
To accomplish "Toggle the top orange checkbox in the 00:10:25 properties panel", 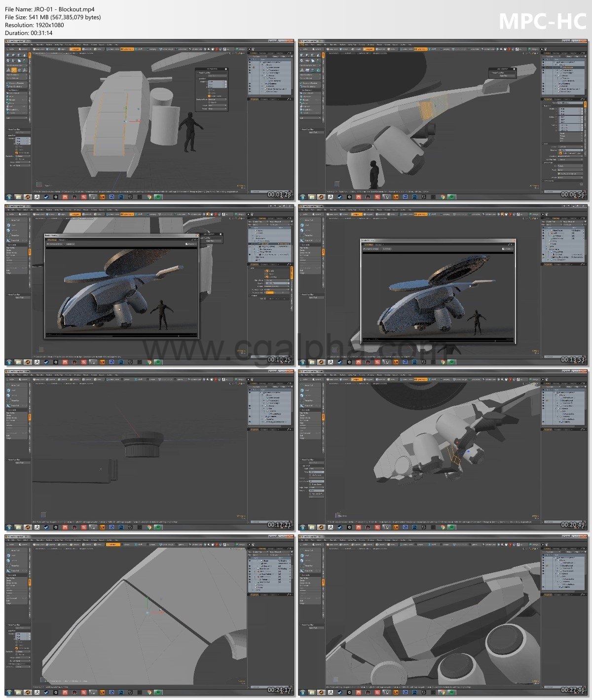I will tap(267, 271).
